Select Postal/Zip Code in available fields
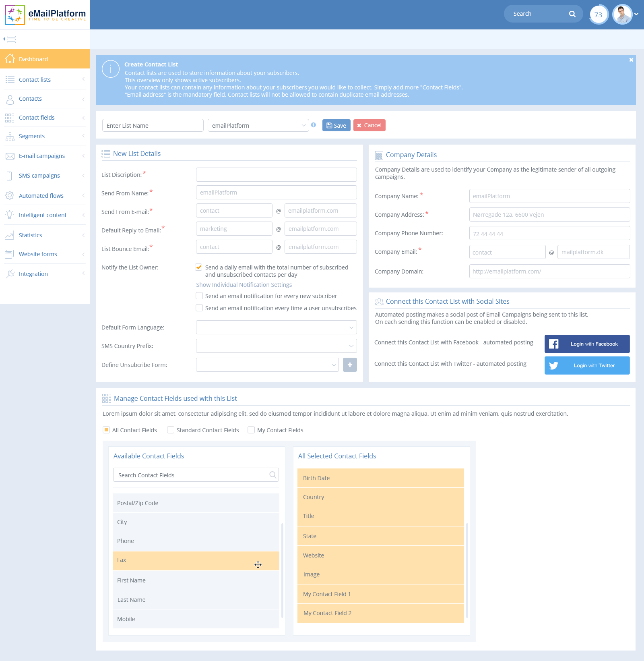 point(196,503)
